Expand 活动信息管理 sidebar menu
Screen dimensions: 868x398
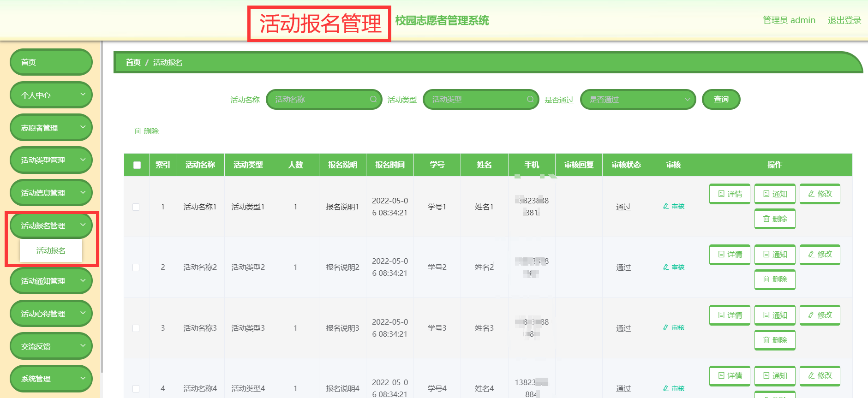51,193
